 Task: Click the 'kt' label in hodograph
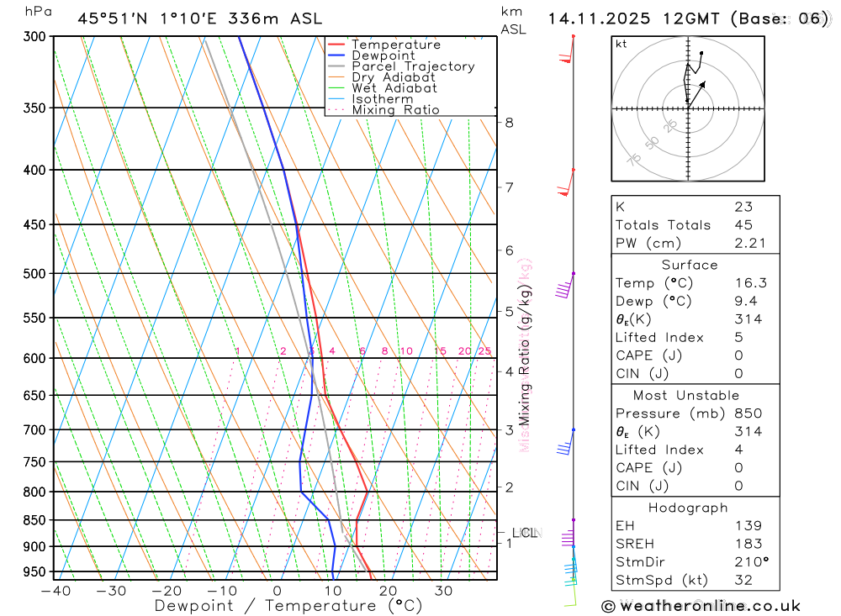pos(621,44)
